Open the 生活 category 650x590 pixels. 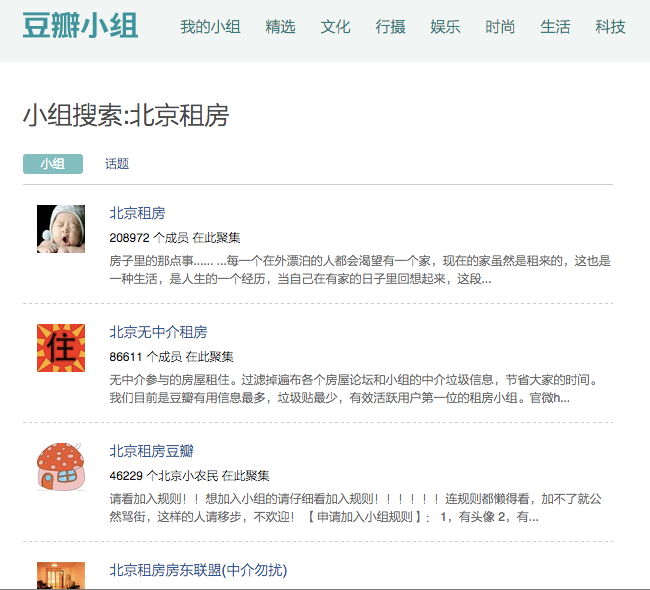click(555, 27)
